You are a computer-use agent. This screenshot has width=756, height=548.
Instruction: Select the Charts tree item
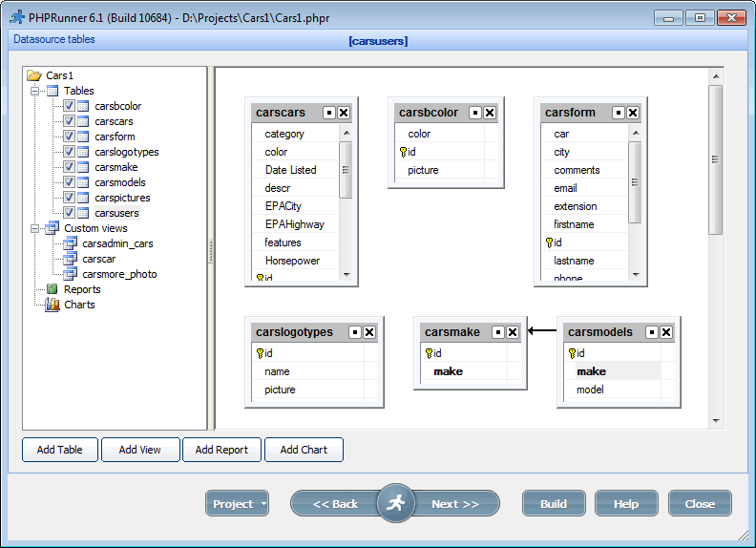point(79,305)
